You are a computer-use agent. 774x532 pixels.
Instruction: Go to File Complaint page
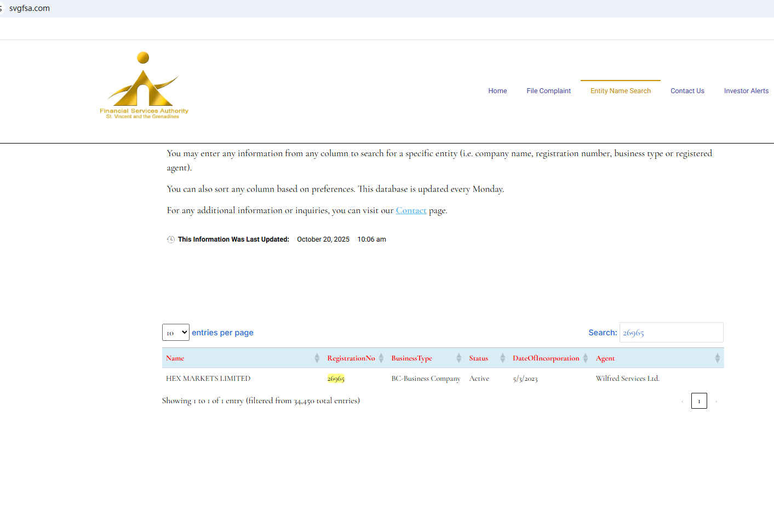pyautogui.click(x=548, y=91)
